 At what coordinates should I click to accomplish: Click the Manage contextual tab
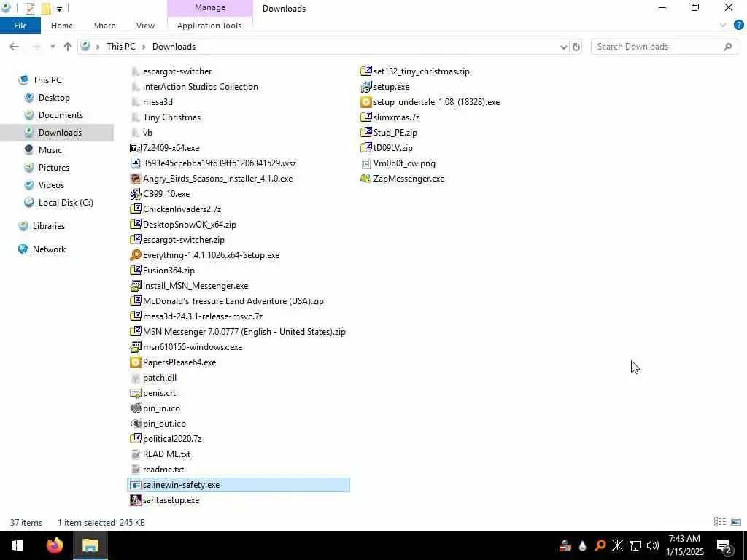(209, 7)
